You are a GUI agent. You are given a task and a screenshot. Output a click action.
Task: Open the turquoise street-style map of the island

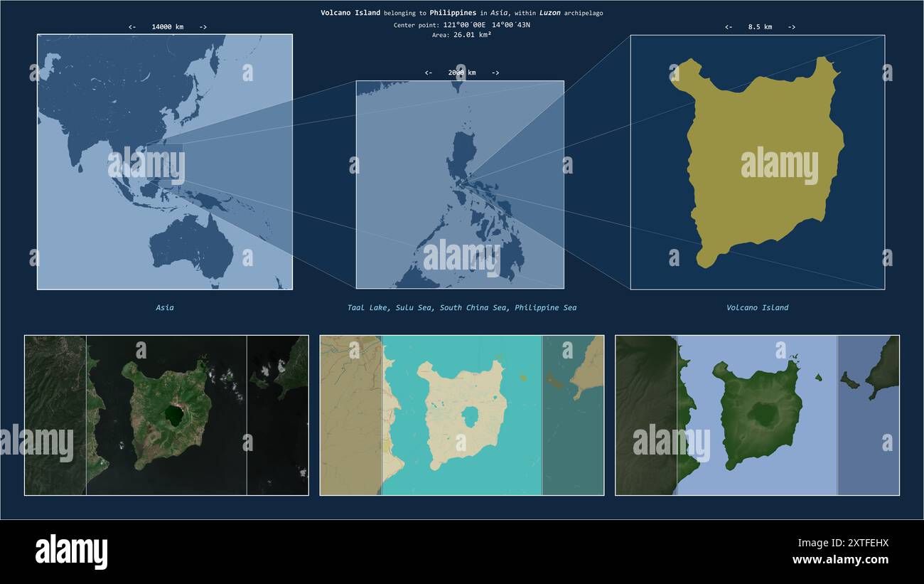point(462,415)
